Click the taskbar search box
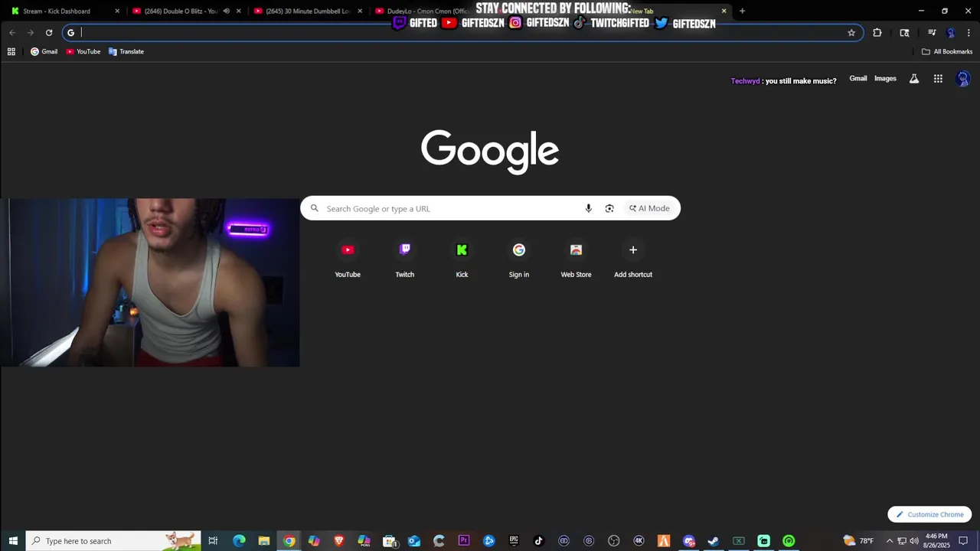980x551 pixels. coord(113,541)
